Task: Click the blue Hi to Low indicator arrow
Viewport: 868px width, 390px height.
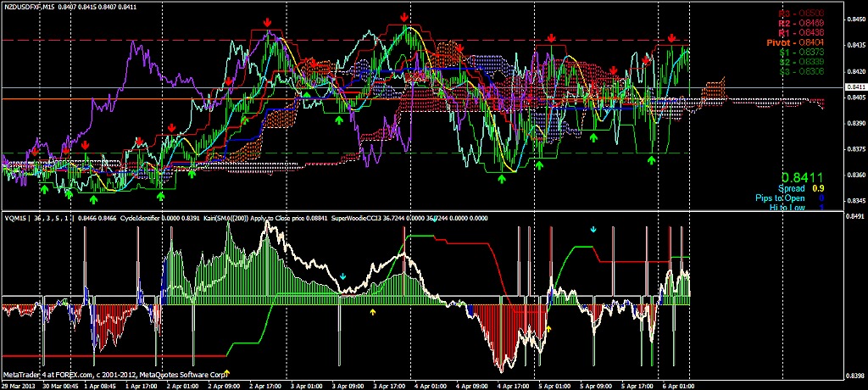Action: [x=819, y=208]
